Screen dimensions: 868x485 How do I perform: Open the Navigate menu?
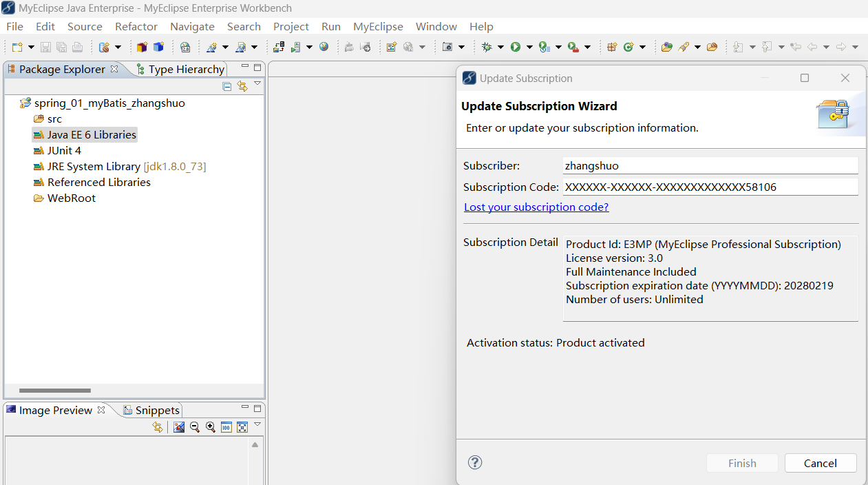[192, 26]
